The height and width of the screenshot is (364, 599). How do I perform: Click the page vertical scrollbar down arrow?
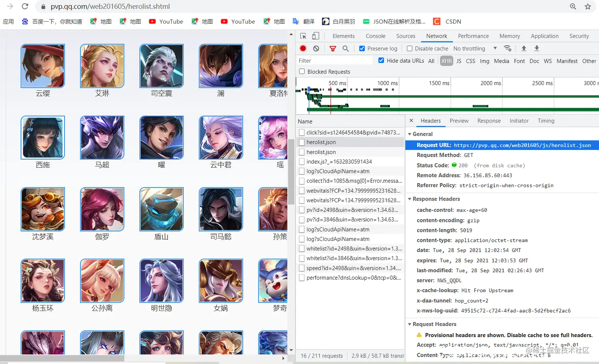pos(291,350)
